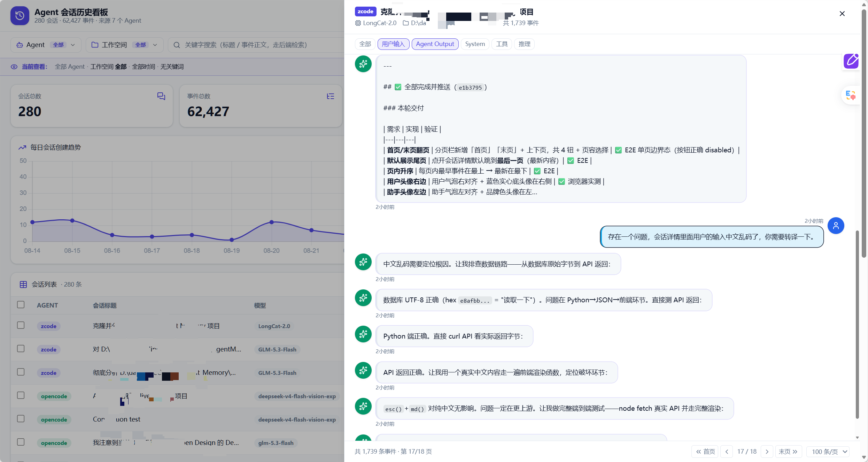
Task: Click assistant avatar beside 全部完成并推送 message
Action: (x=363, y=64)
